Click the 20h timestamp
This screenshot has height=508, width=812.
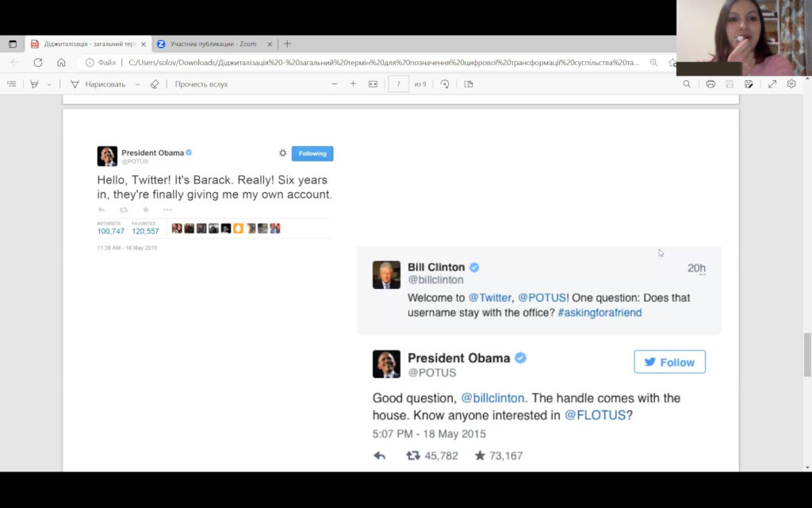696,268
